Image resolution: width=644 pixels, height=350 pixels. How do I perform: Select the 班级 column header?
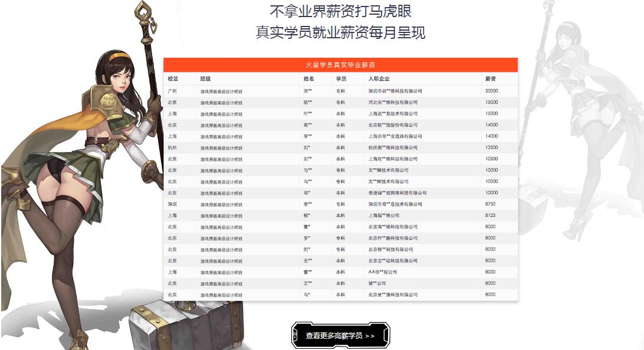click(205, 78)
